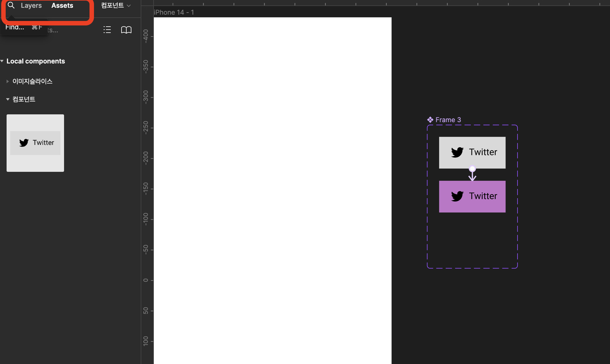The height and width of the screenshot is (364, 610).
Task: Click the bird icon in purple variant
Action: pos(457,196)
